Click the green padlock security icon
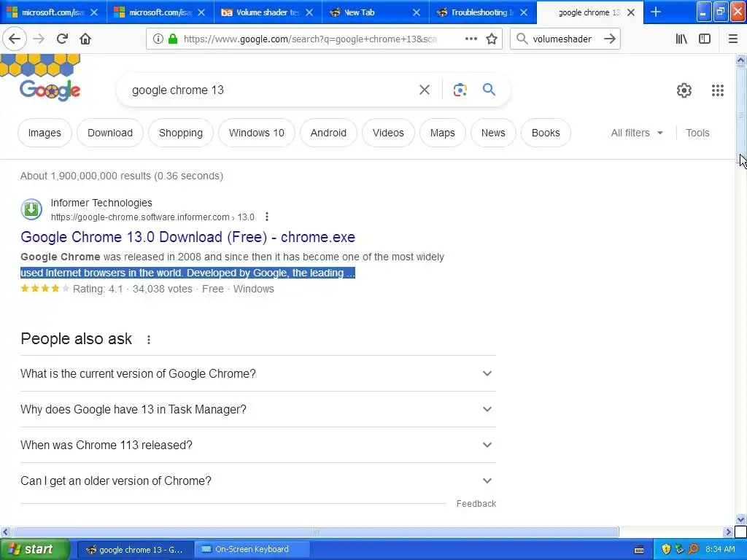This screenshot has width=747, height=560. point(173,39)
